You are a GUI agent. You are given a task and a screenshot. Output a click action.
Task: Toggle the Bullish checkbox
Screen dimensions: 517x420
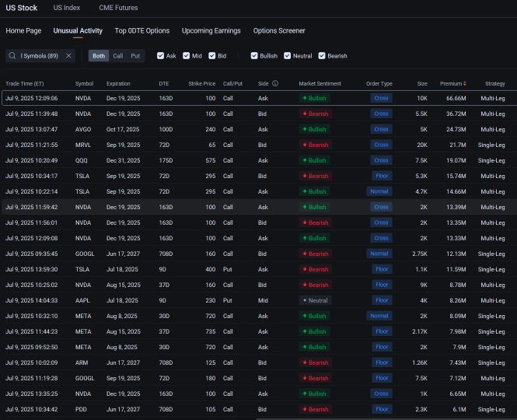254,56
